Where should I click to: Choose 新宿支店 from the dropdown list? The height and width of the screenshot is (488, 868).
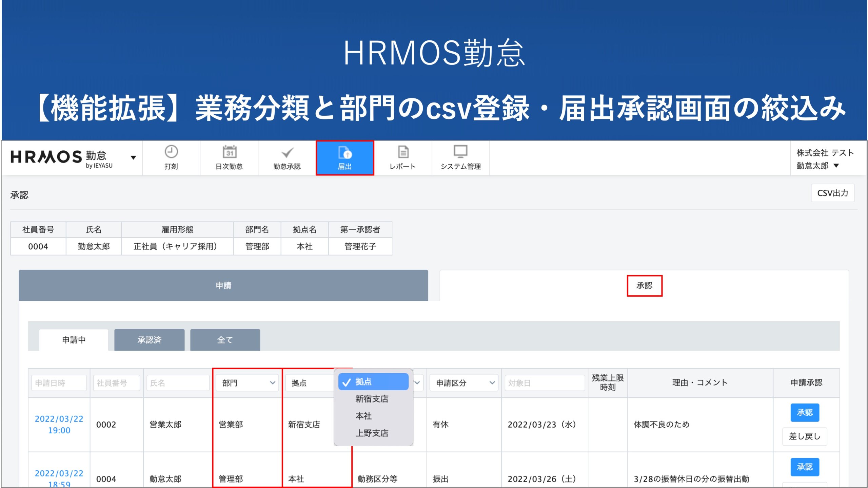372,399
